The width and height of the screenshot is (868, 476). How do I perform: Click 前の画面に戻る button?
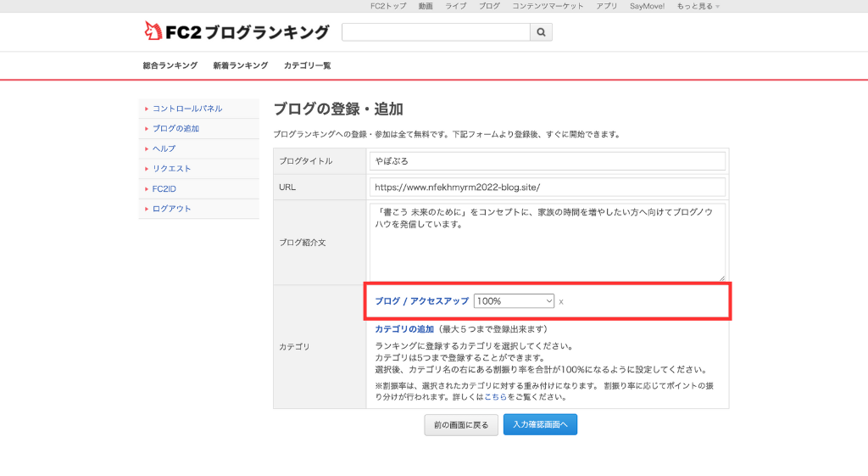pos(461,425)
